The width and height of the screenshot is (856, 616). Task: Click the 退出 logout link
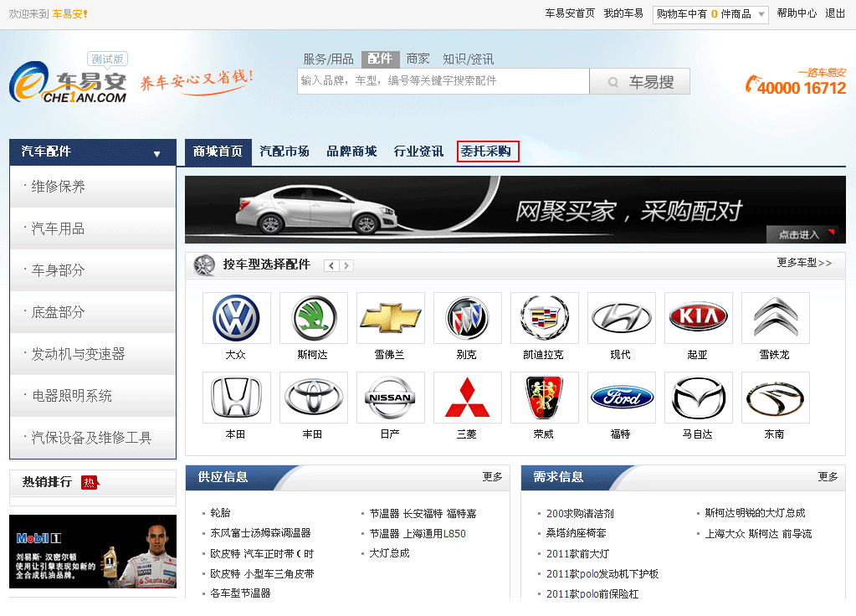(x=835, y=13)
